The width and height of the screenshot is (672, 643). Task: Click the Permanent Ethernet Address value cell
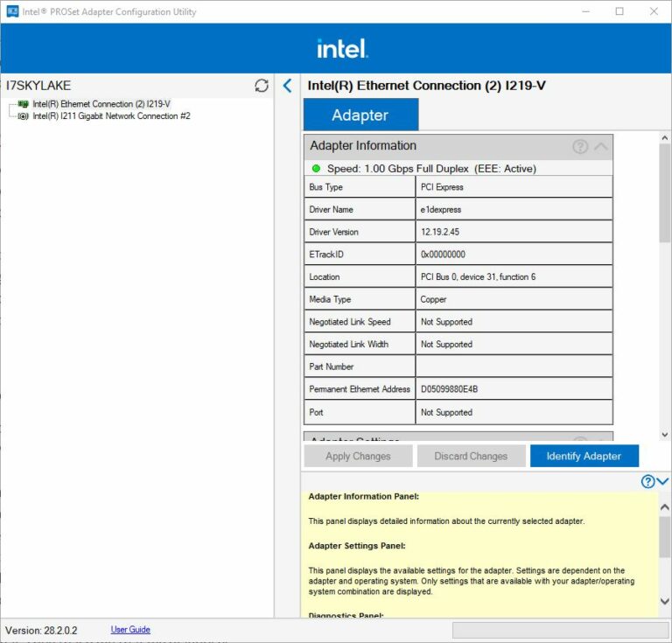click(514, 389)
